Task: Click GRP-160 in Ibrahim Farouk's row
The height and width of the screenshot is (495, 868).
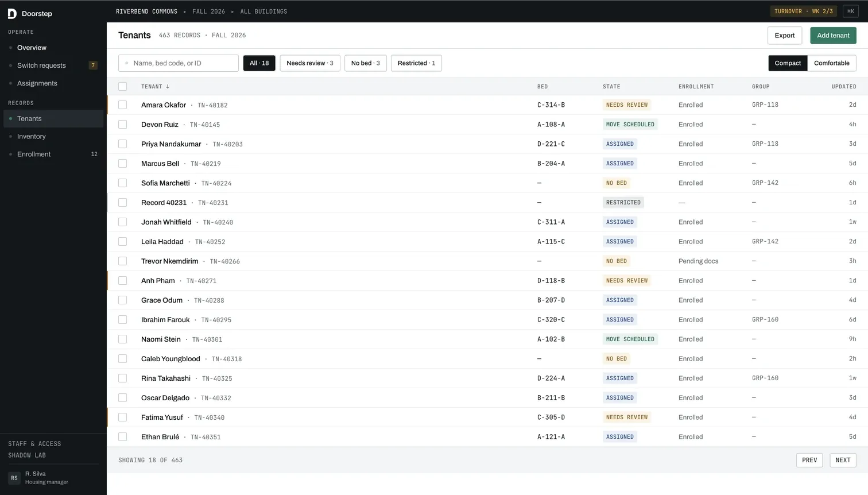Action: tap(765, 320)
